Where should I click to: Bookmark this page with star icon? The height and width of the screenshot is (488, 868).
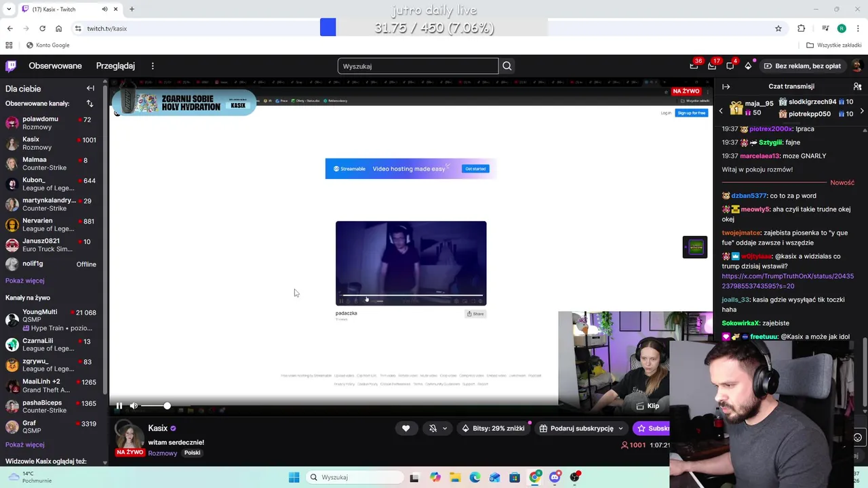click(x=778, y=28)
